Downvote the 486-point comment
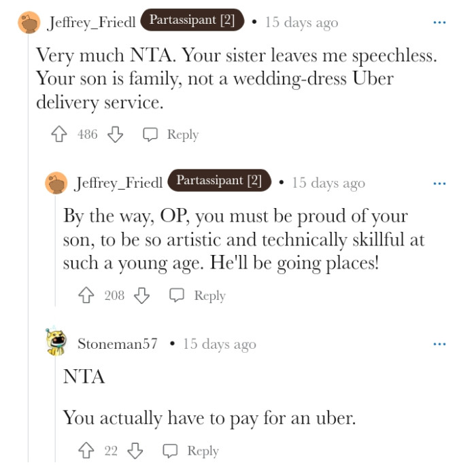 [x=116, y=135]
